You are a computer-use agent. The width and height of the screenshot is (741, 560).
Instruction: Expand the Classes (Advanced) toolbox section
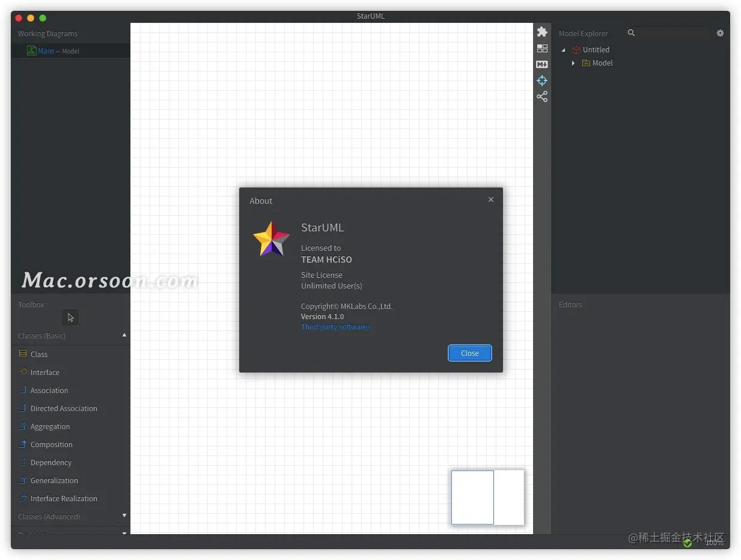coord(124,515)
